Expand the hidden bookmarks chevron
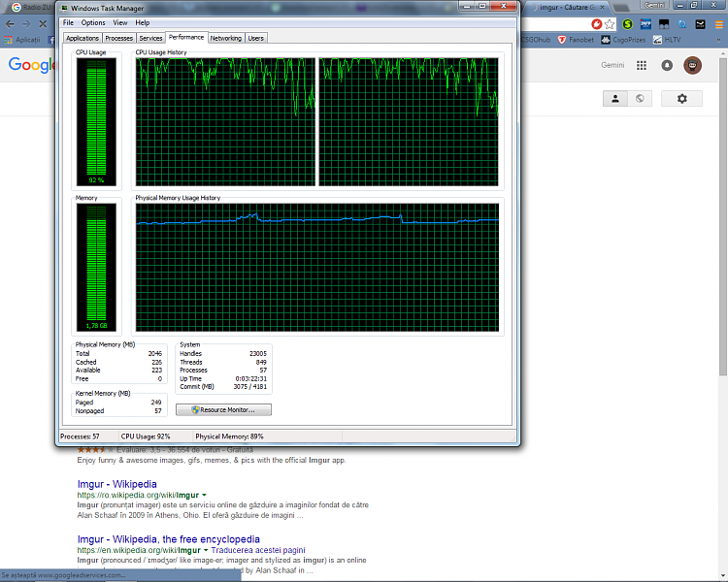This screenshot has height=582, width=728. [x=718, y=40]
